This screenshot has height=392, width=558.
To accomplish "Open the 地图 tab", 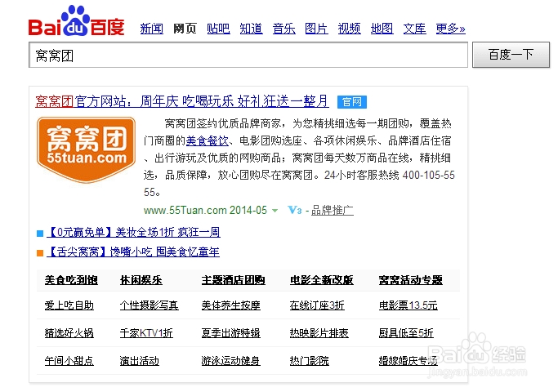I will 382,29.
